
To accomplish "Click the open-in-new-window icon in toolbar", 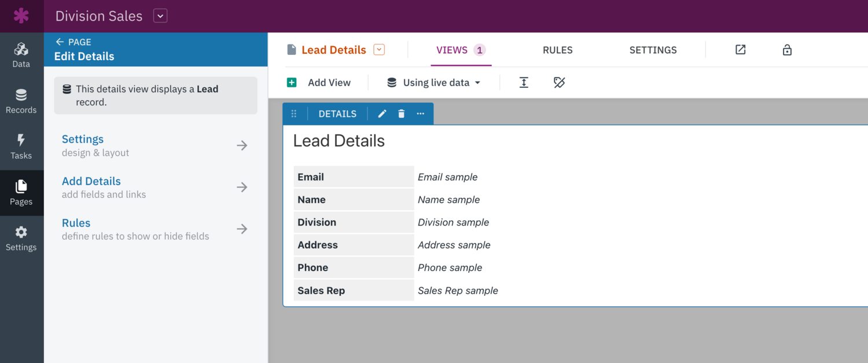I will pyautogui.click(x=741, y=50).
